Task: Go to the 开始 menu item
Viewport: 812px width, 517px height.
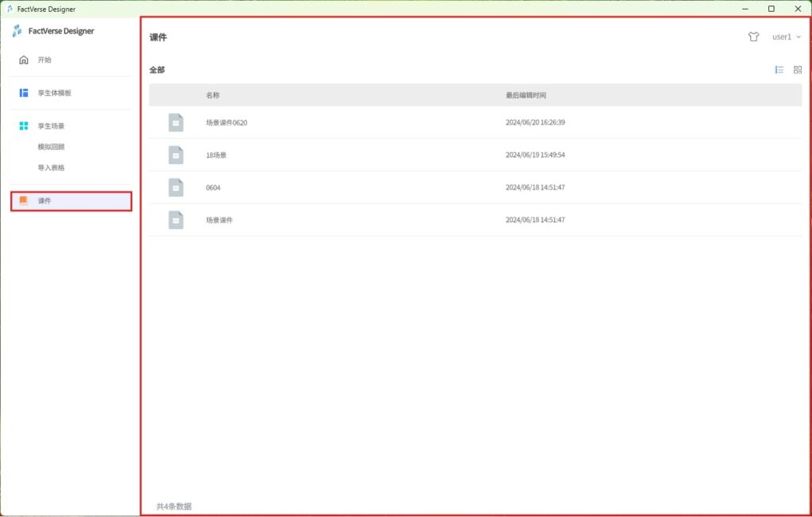Action: [x=44, y=59]
